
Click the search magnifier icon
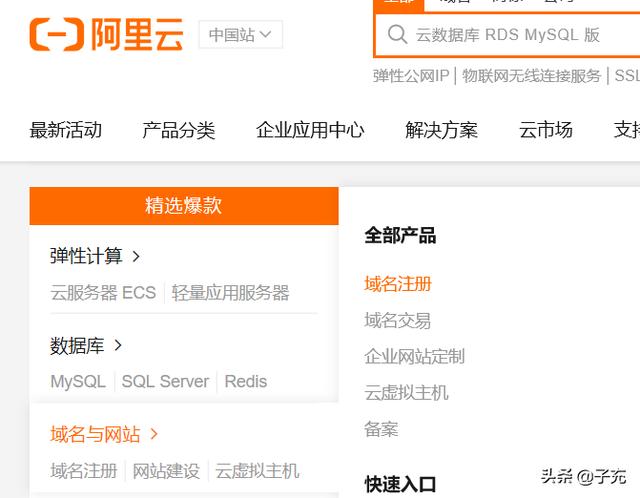click(x=397, y=34)
